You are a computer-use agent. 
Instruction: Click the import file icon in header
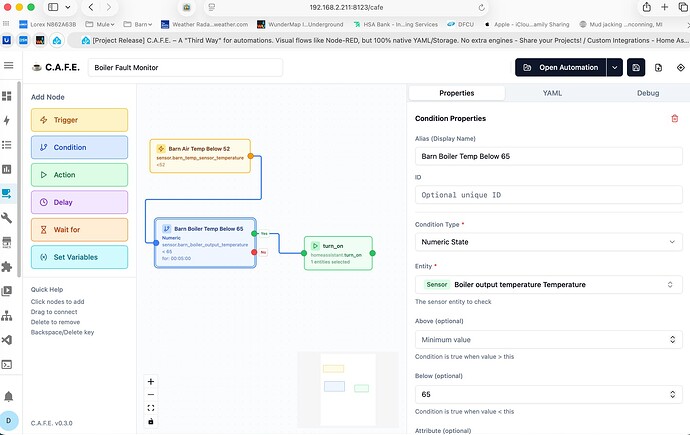click(658, 68)
